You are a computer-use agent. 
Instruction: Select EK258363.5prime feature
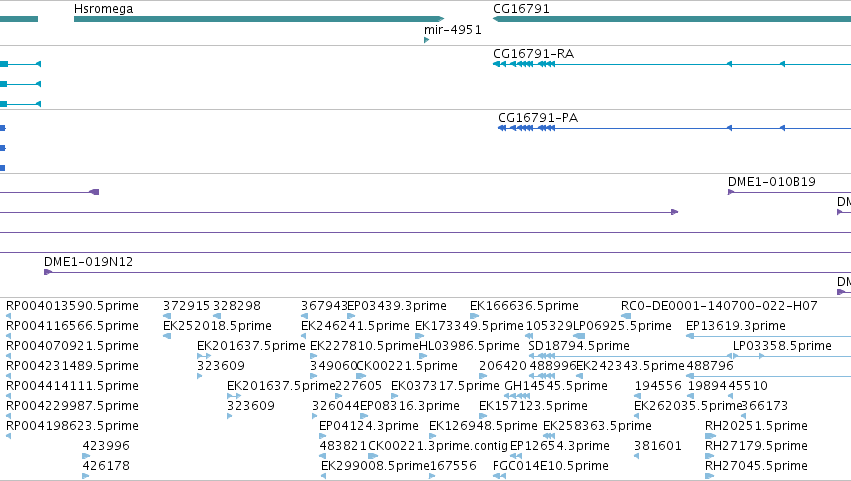597,426
